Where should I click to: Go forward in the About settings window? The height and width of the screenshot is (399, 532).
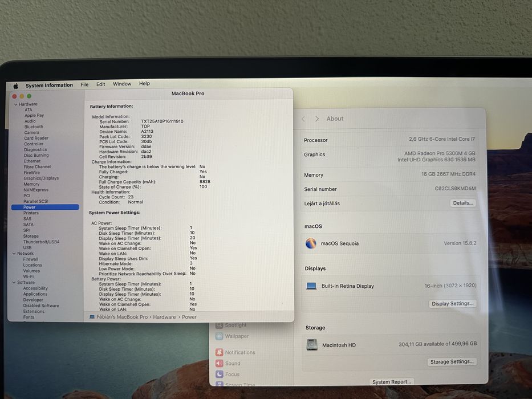tap(316, 119)
